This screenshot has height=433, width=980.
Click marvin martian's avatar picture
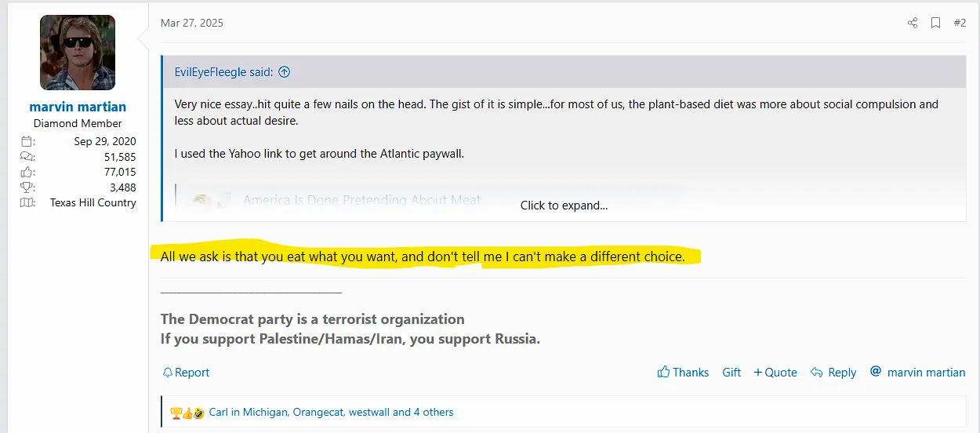point(78,53)
